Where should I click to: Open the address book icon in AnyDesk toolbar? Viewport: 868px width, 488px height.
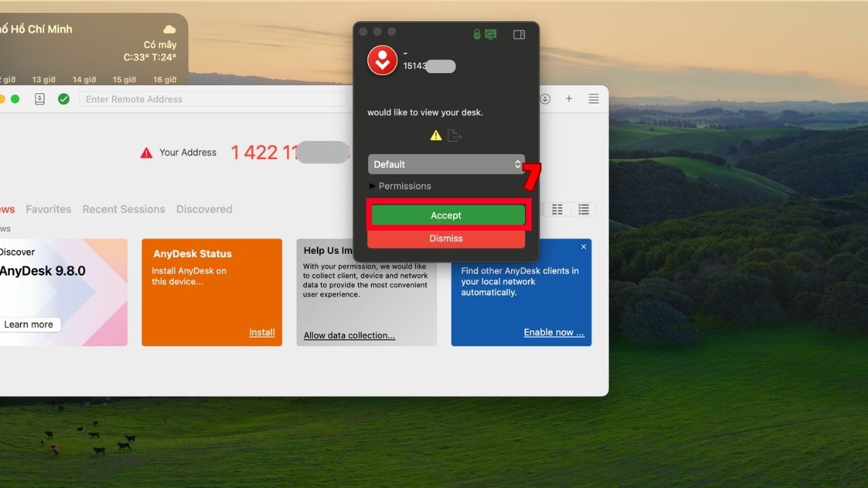pyautogui.click(x=40, y=99)
